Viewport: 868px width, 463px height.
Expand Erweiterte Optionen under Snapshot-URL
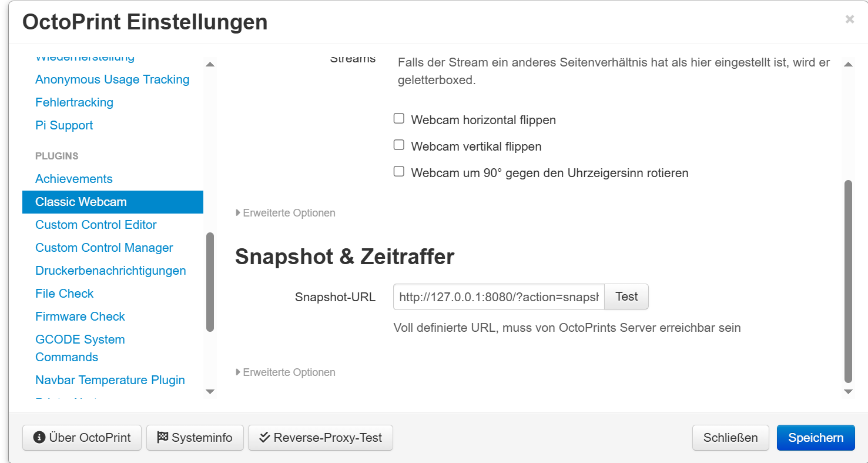tap(286, 372)
